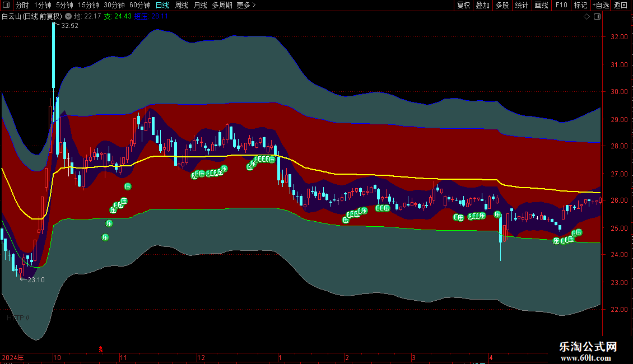Click the 26.00 price axis label
633x364 pixels.
point(619,200)
